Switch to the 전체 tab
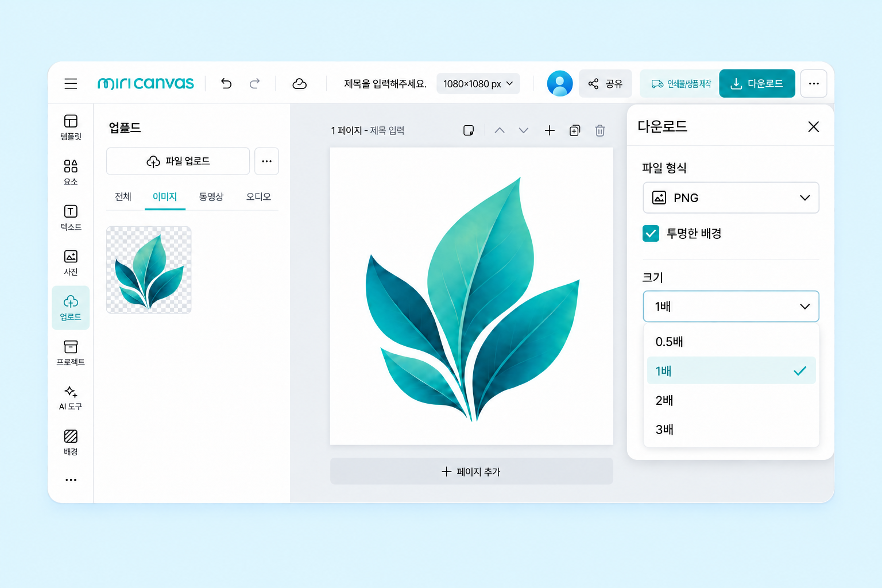 click(123, 197)
